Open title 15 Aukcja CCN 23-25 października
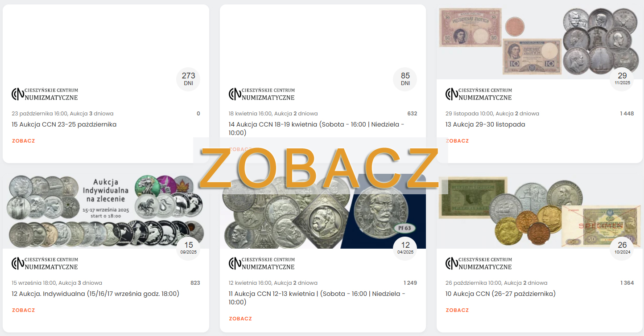The image size is (644, 336). click(64, 124)
